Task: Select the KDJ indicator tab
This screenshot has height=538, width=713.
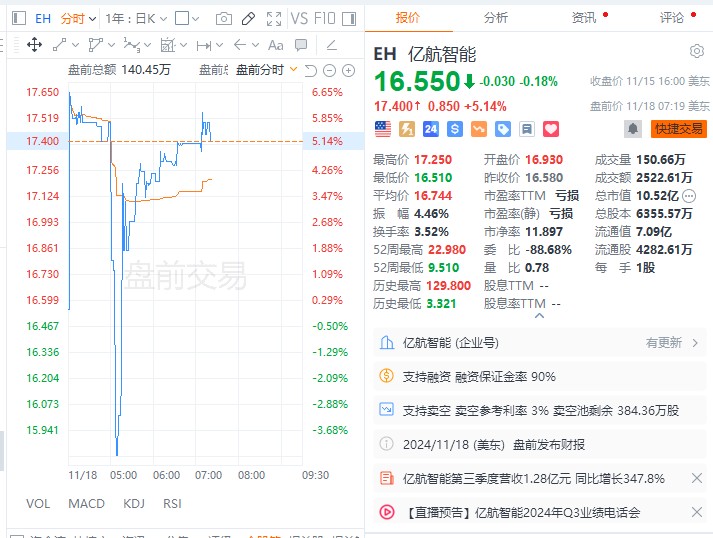Action: pyautogui.click(x=134, y=503)
